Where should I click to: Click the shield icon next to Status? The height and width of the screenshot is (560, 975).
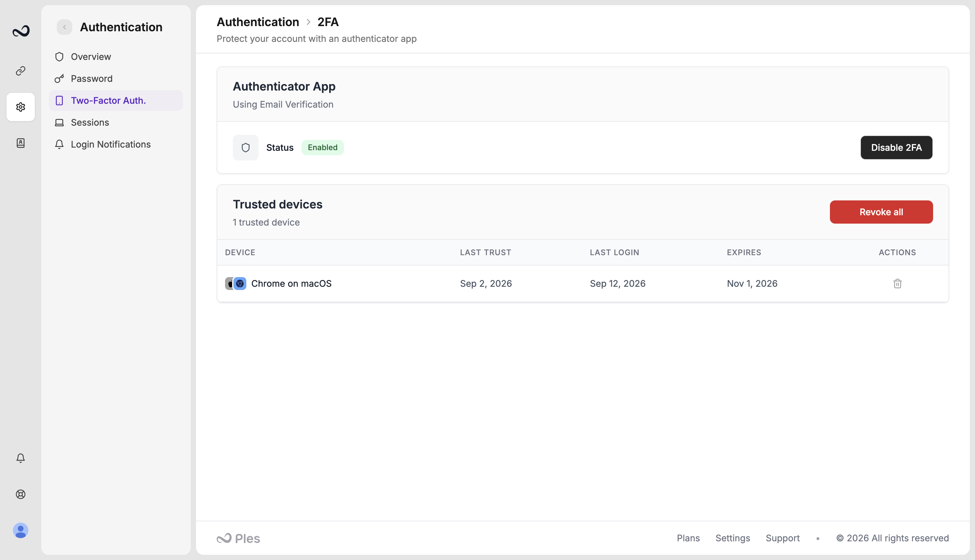tap(245, 147)
